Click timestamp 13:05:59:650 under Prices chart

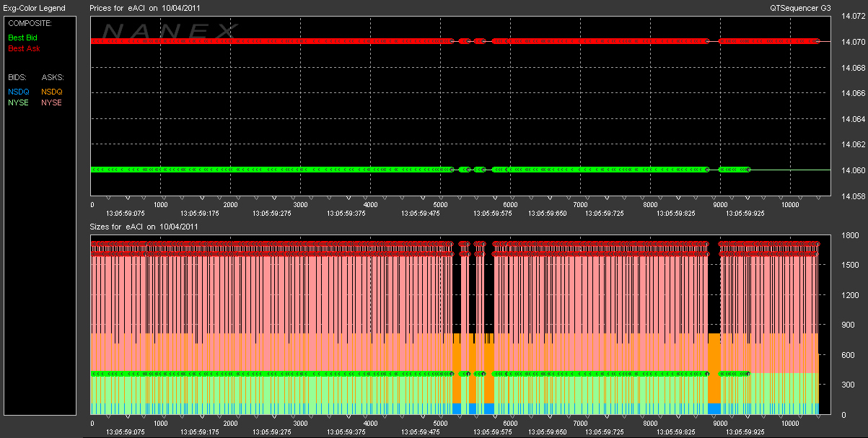click(x=548, y=214)
